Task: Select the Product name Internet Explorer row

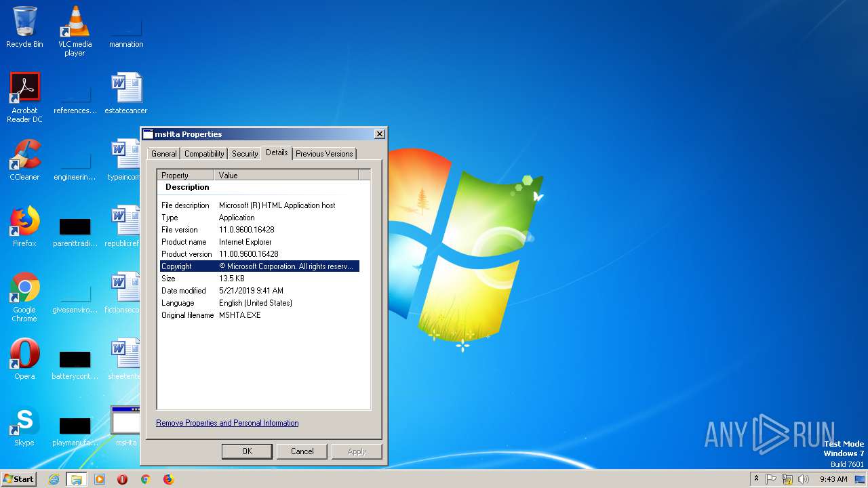Action: click(260, 242)
